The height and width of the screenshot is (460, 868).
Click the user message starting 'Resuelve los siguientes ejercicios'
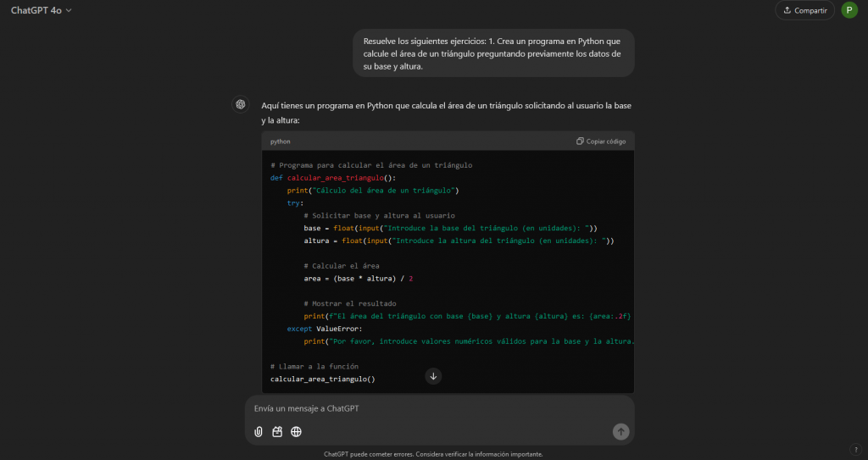[494, 53]
